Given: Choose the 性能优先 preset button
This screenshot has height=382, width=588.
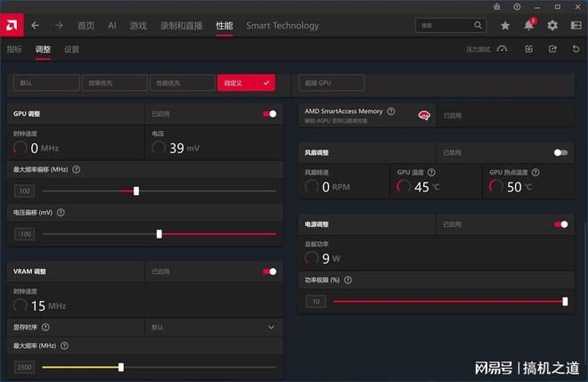Looking at the screenshot, I should pyautogui.click(x=183, y=83).
